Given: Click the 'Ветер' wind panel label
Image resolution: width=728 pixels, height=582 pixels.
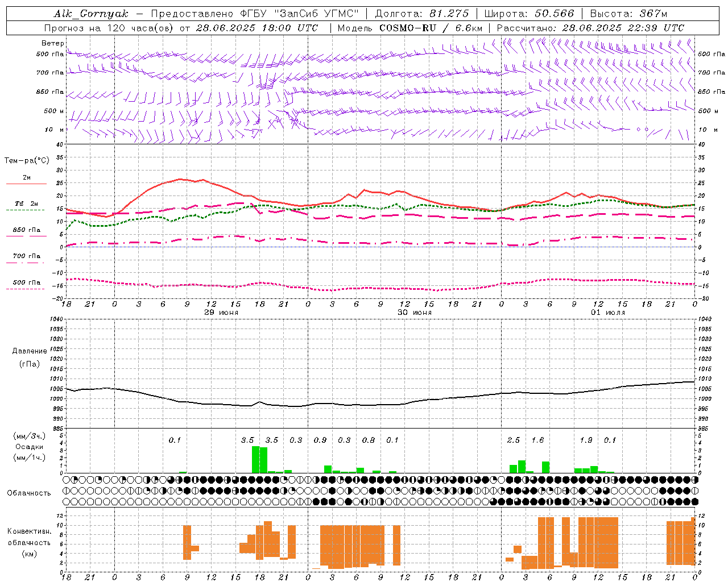Looking at the screenshot, I should (52, 43).
